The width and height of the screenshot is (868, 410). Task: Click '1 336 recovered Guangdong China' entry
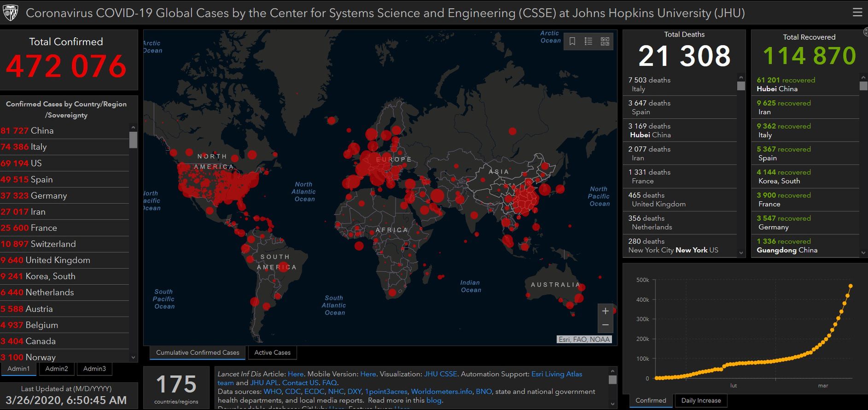click(x=806, y=246)
